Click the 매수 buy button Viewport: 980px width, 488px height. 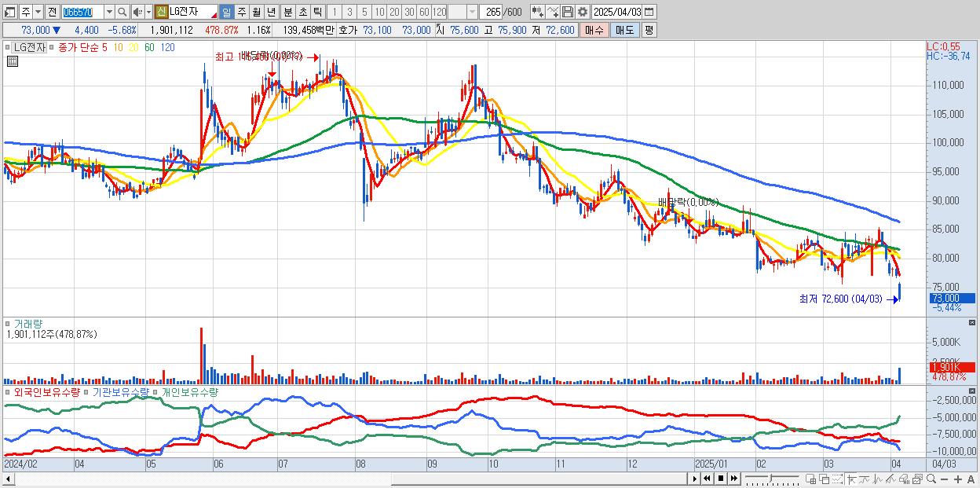click(x=594, y=30)
